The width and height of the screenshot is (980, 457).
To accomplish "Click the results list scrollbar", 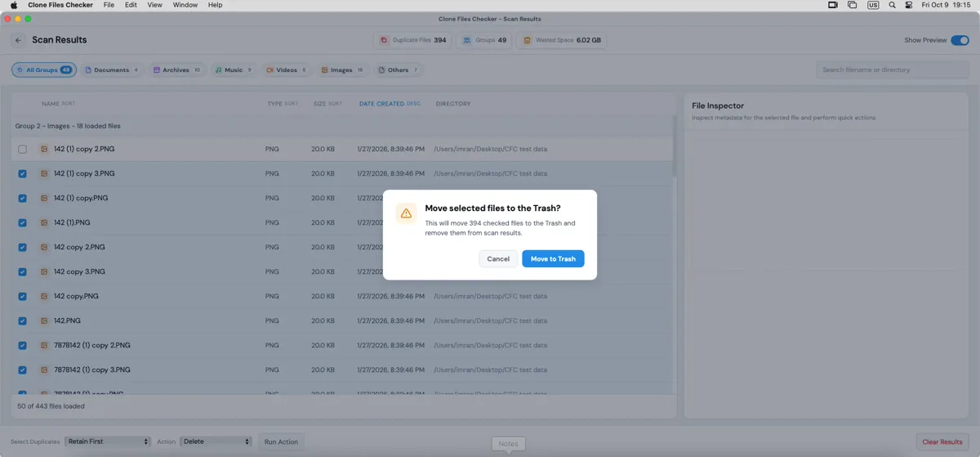I will click(x=674, y=147).
